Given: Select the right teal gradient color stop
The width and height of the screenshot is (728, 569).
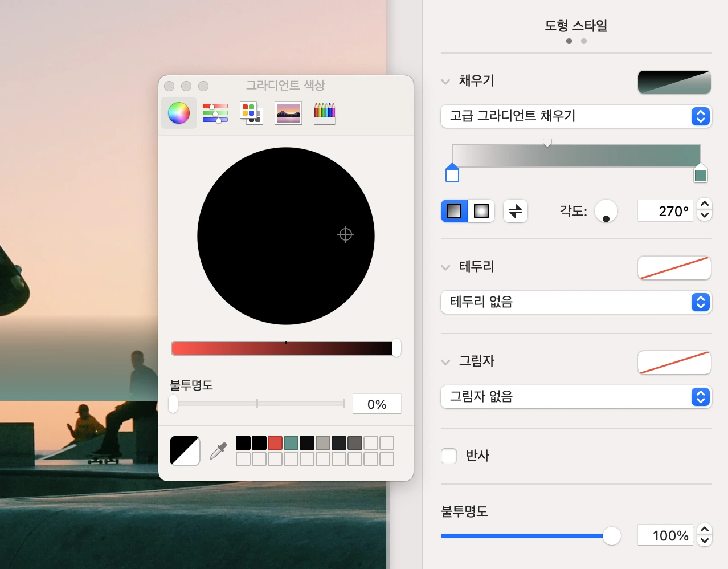Looking at the screenshot, I should point(701,173).
